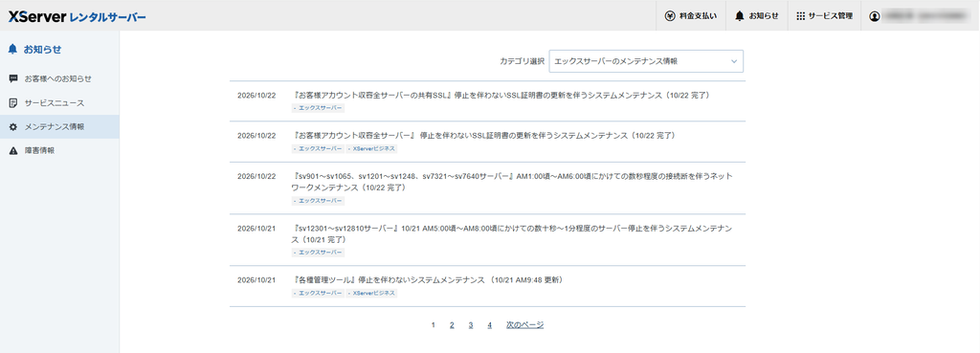Click XServerビジネス tag on last notice
The image size is (980, 353).
pyautogui.click(x=371, y=293)
